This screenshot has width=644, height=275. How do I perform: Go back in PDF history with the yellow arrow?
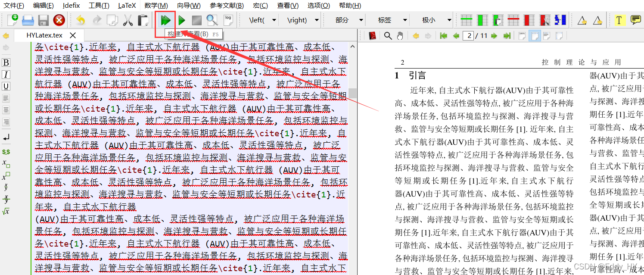416,36
